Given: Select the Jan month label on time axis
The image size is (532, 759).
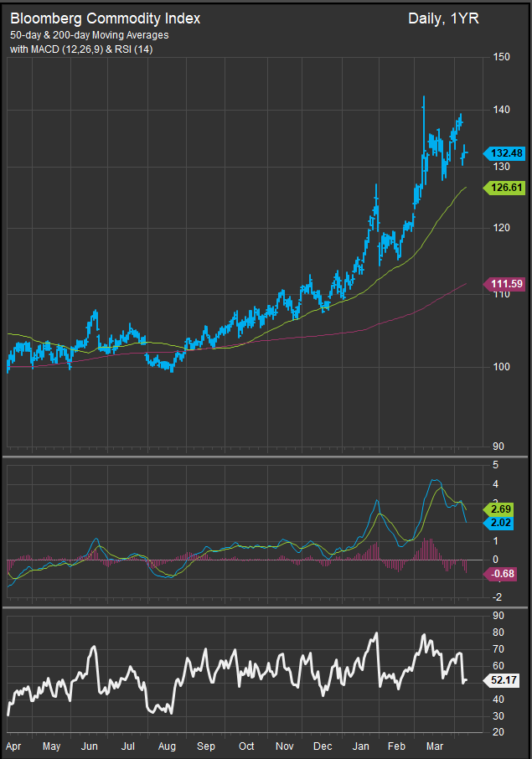Looking at the screenshot, I should pyautogui.click(x=361, y=745).
